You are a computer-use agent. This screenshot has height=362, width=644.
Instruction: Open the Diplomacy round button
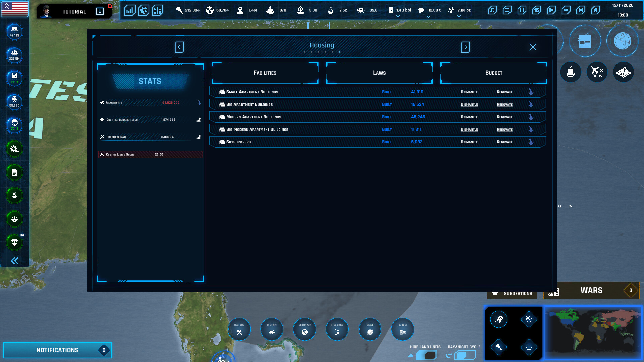(x=305, y=329)
